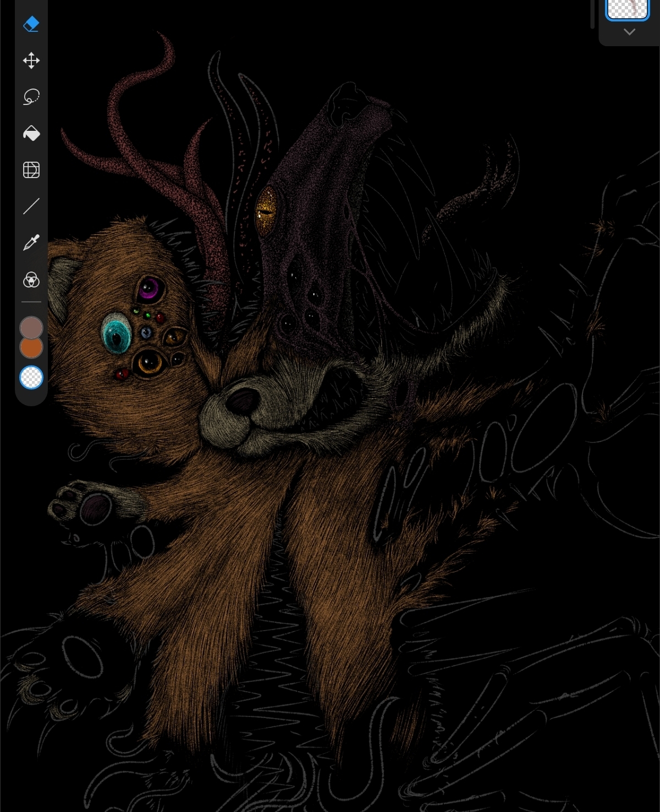This screenshot has width=660, height=812.
Task: Open the three-circle color mixer
Action: point(31,280)
